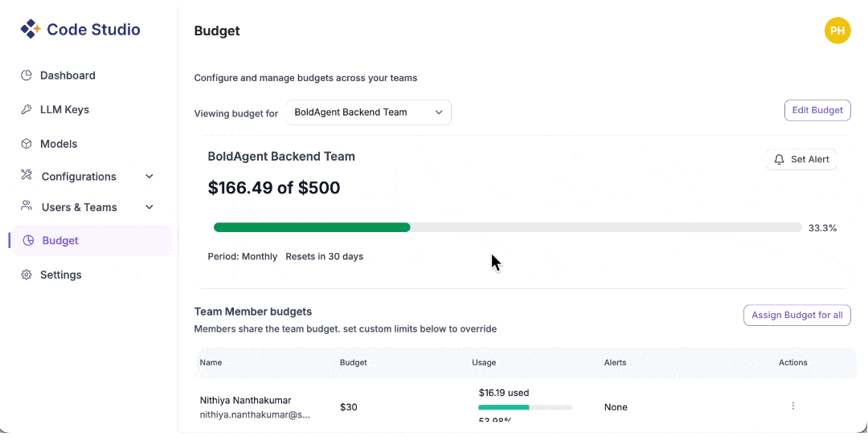The width and height of the screenshot is (868, 440).
Task: Click the Configurations tools icon
Action: click(27, 175)
